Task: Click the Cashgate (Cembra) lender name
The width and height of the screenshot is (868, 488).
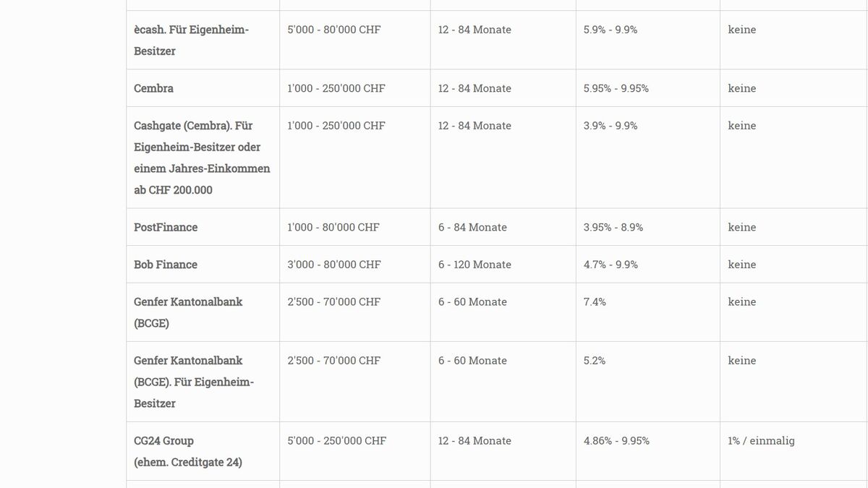Action: coord(193,126)
